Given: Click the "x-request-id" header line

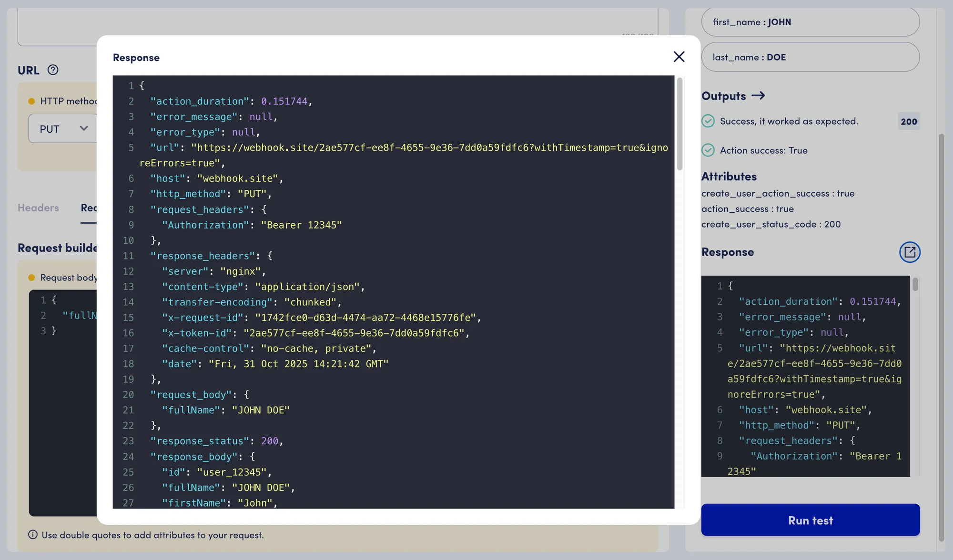Looking at the screenshot, I should (322, 317).
